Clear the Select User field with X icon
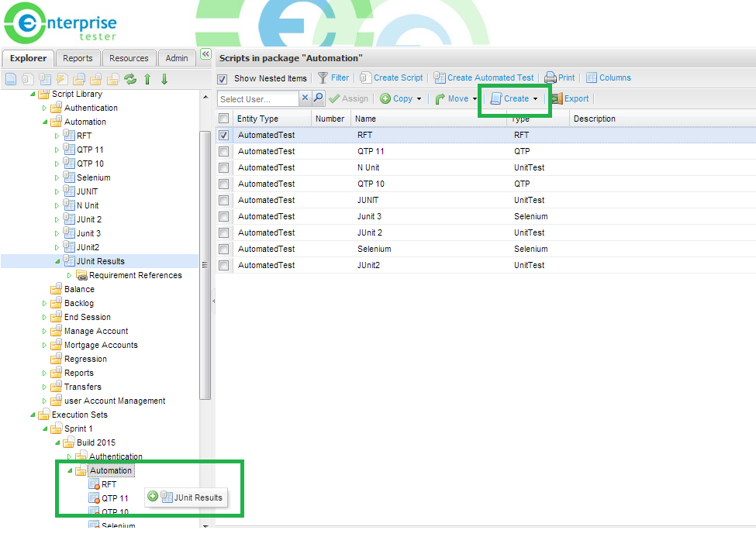756x537 pixels. (305, 98)
